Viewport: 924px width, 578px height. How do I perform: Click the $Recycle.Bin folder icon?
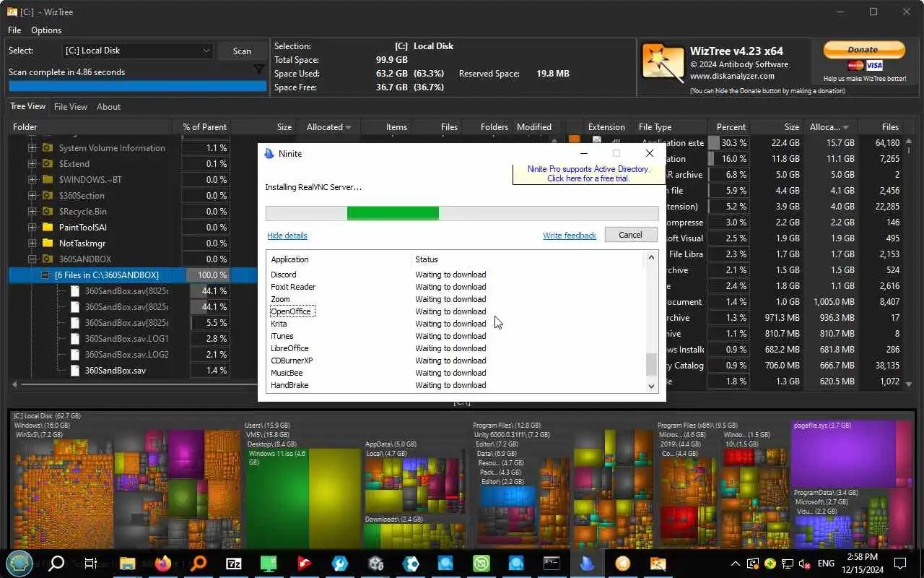[48, 211]
